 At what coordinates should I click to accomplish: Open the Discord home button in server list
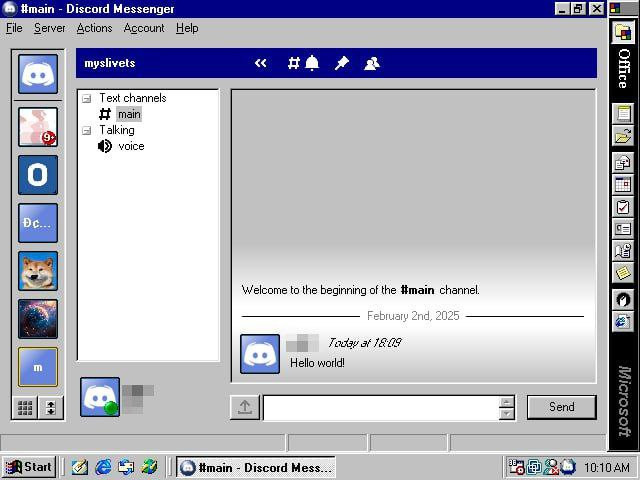tap(38, 74)
